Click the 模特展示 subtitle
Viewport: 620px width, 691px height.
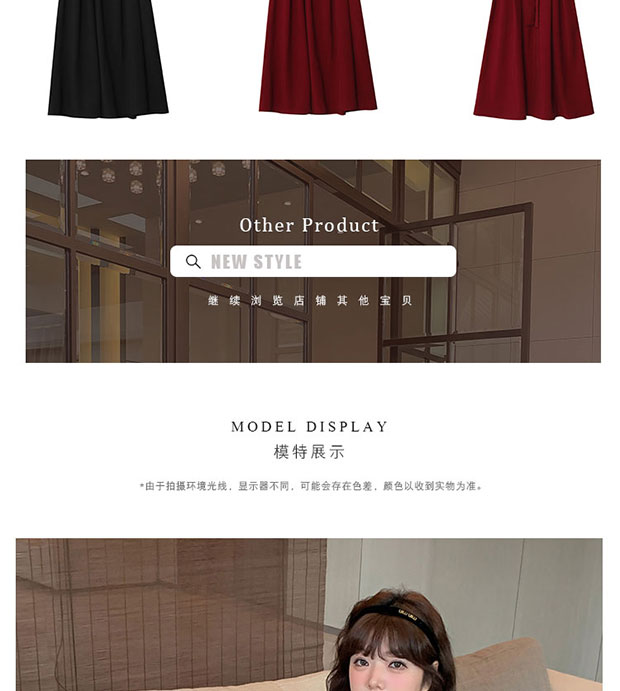tap(309, 452)
